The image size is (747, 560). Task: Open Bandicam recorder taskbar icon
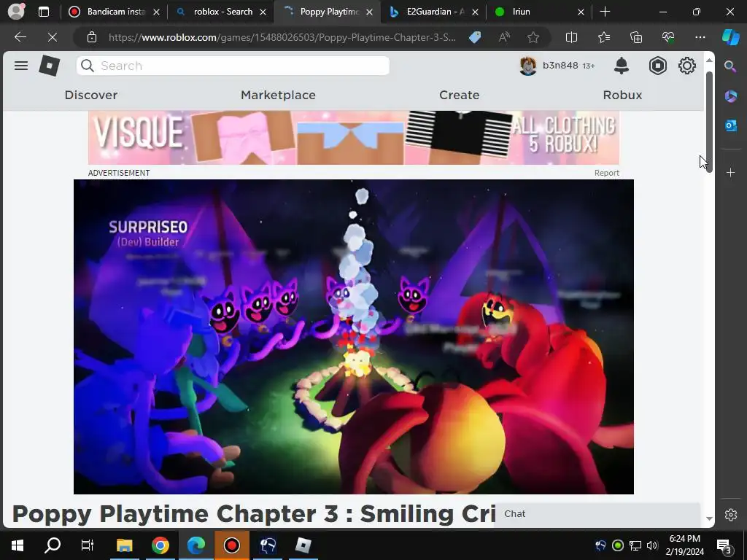coord(231,545)
